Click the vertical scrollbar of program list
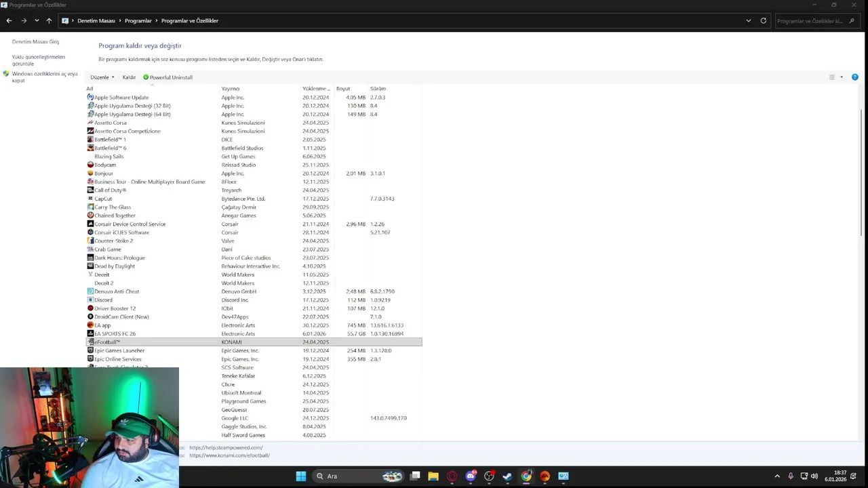This screenshot has width=868, height=488. [862, 173]
